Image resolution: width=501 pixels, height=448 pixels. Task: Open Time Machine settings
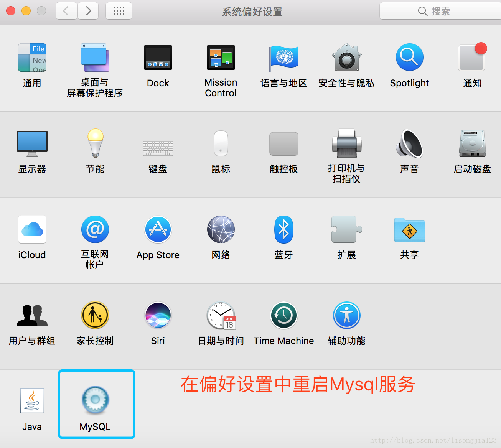pyautogui.click(x=283, y=315)
